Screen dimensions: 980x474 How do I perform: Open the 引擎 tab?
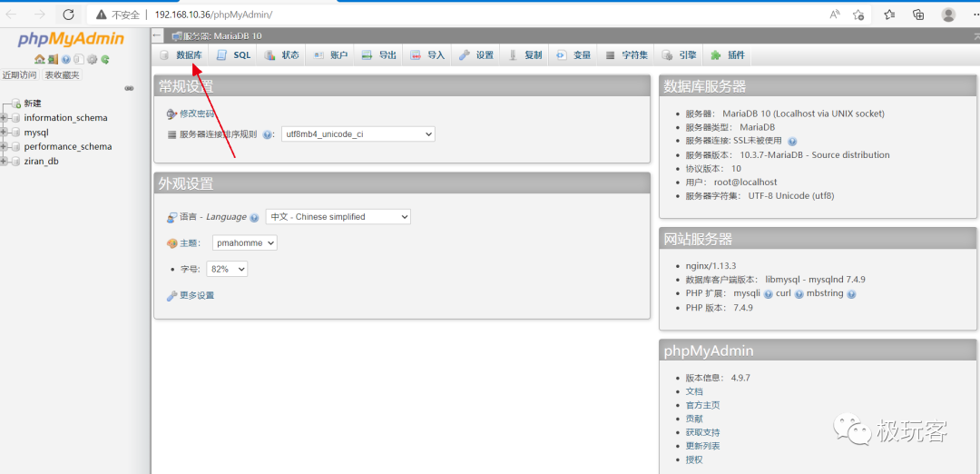(680, 55)
